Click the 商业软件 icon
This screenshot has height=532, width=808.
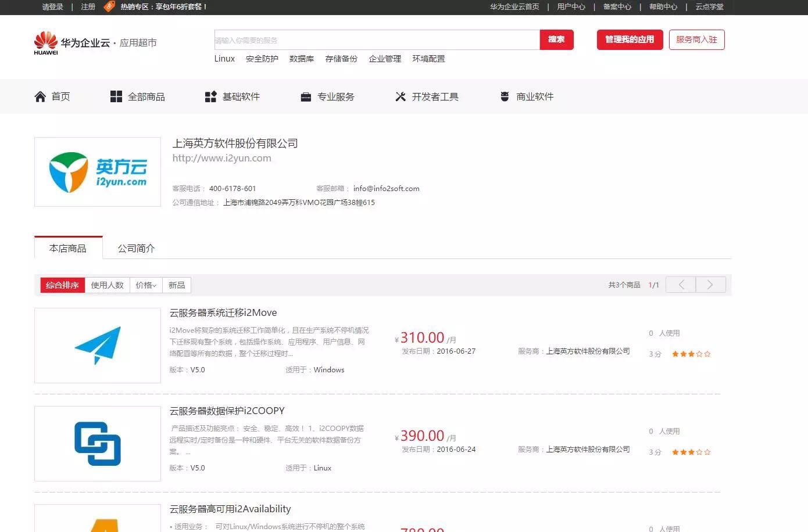coord(505,96)
